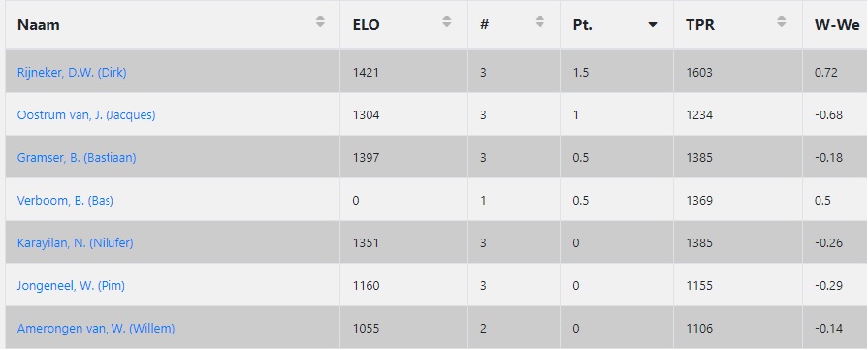Sort table by Naam column arrows

point(320,21)
